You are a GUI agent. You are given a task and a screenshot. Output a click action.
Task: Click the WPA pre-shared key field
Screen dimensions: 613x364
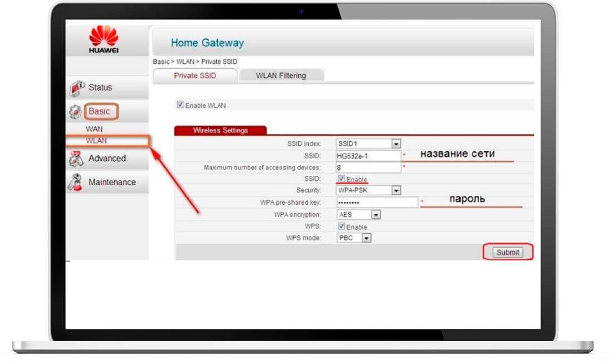[377, 202]
